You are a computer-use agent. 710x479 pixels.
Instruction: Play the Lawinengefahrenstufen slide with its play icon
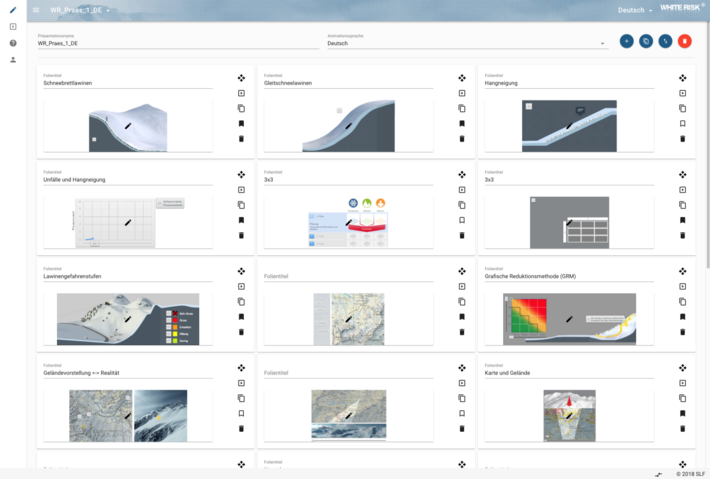tap(241, 286)
